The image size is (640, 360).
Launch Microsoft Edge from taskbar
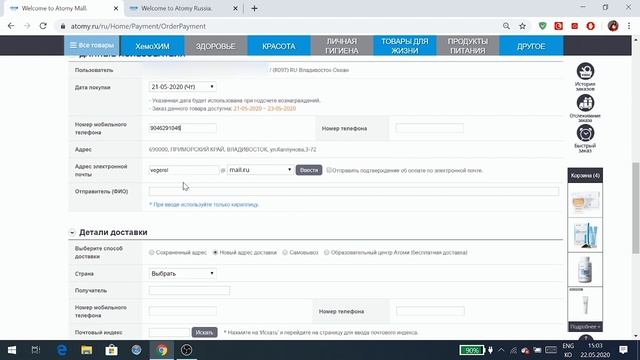point(62,350)
